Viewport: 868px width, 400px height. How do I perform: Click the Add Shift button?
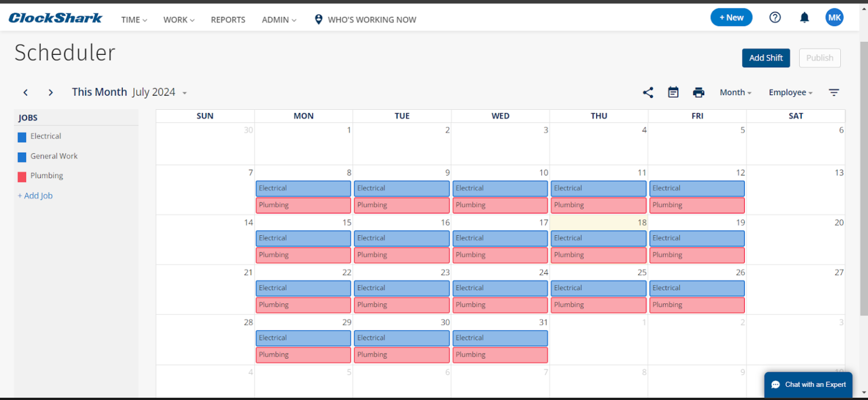click(x=766, y=58)
